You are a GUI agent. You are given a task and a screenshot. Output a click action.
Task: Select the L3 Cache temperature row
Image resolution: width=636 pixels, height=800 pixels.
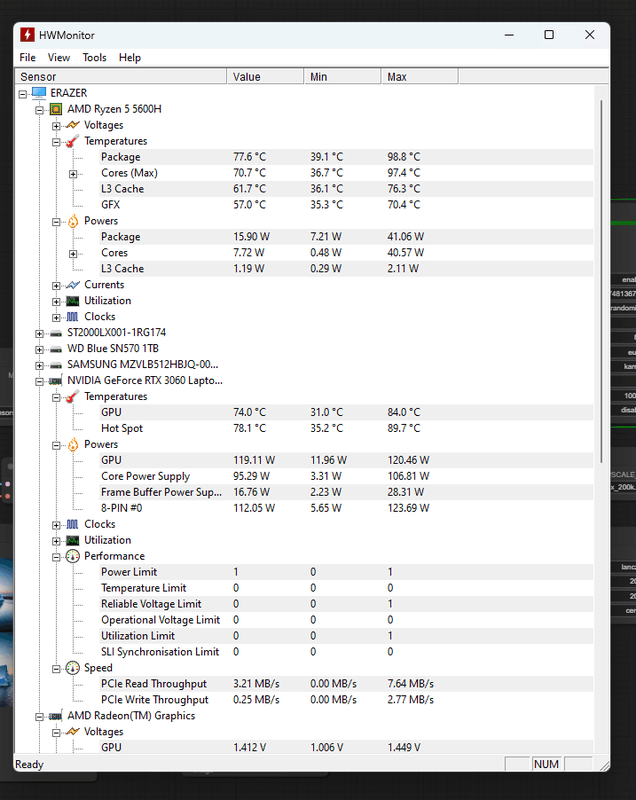pyautogui.click(x=346, y=189)
